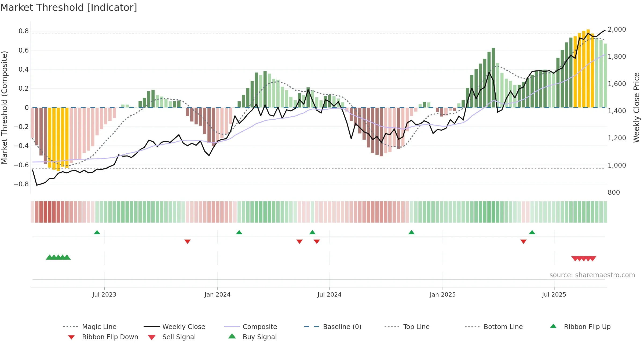Viewport: 644px width, 362px height.
Task: Toggle the Sell Signal legend entry
Action: 172,337
